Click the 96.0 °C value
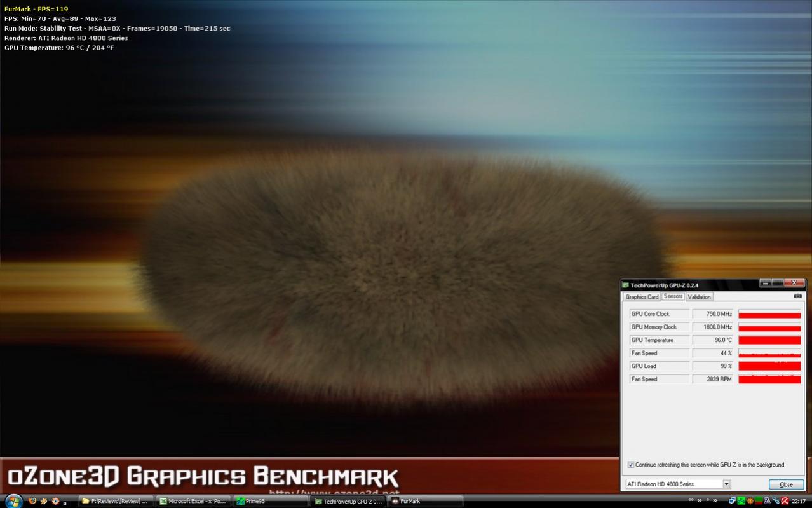The height and width of the screenshot is (508, 812). (713, 340)
